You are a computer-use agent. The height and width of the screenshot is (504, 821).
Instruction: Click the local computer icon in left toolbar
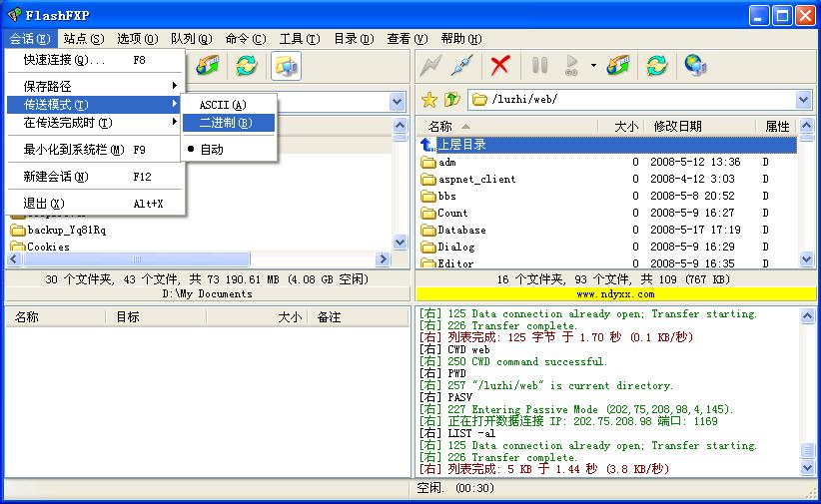286,66
